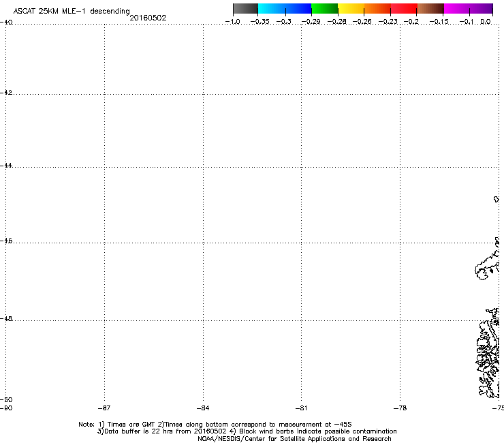
Task: Click the -0.2 color scale label
Action: click(411, 22)
